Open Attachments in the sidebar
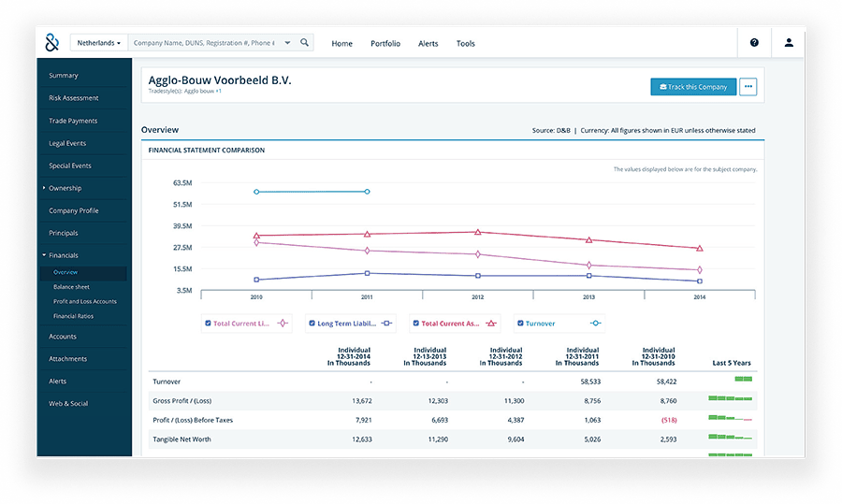842x504 pixels. coord(67,359)
